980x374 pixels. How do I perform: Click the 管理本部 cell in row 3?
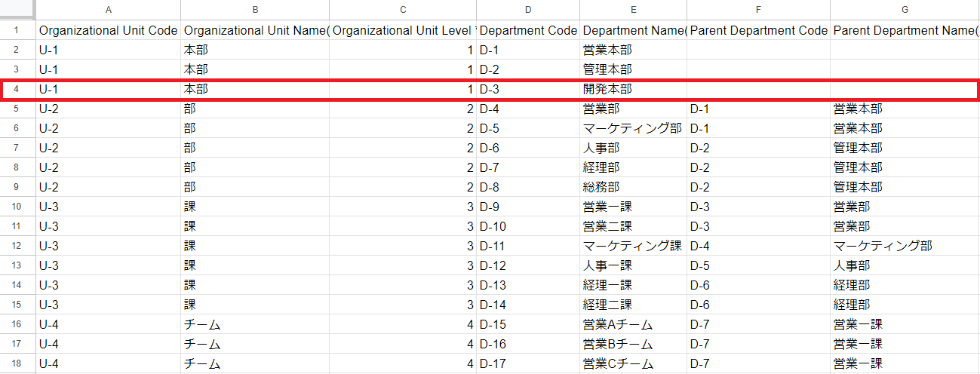633,69
